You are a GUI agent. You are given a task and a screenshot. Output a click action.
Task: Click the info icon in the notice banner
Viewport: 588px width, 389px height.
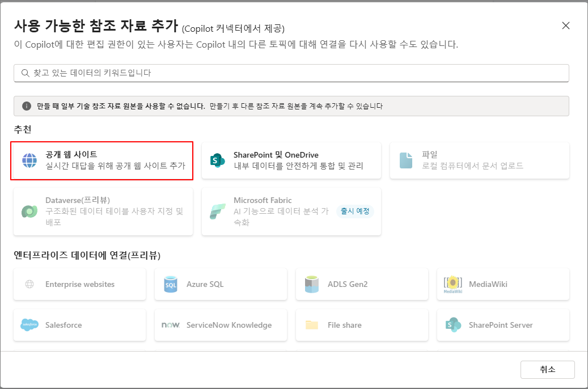point(27,106)
